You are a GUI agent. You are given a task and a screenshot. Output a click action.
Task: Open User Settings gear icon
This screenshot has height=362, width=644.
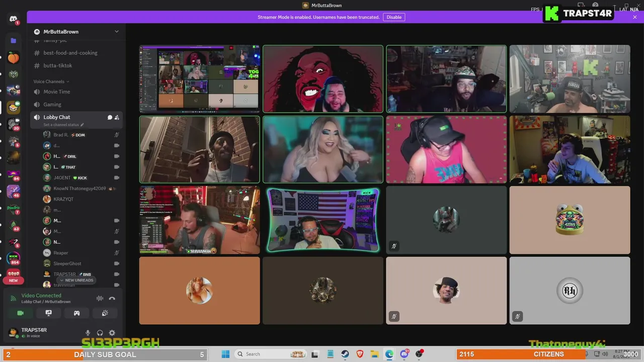[112, 333]
